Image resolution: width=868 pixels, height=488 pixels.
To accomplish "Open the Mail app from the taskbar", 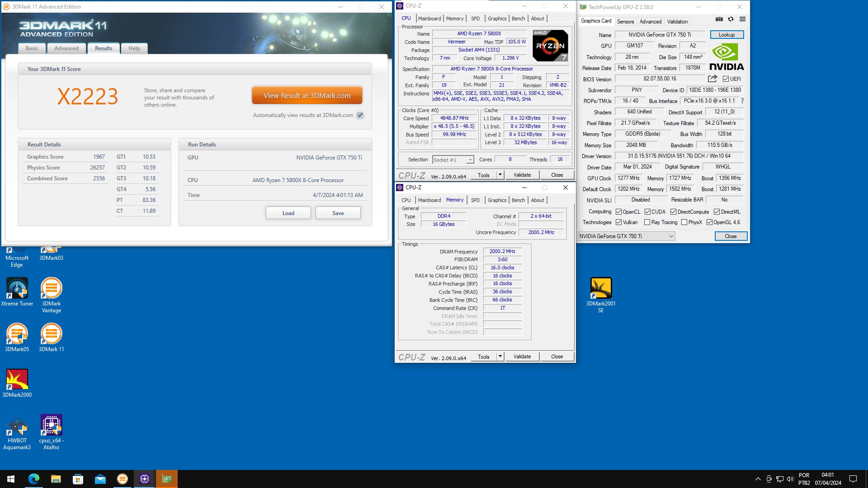I will pyautogui.click(x=100, y=479).
